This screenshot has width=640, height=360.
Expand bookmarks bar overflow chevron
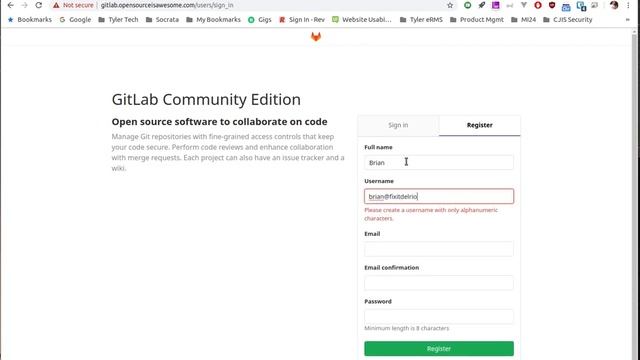point(628,20)
